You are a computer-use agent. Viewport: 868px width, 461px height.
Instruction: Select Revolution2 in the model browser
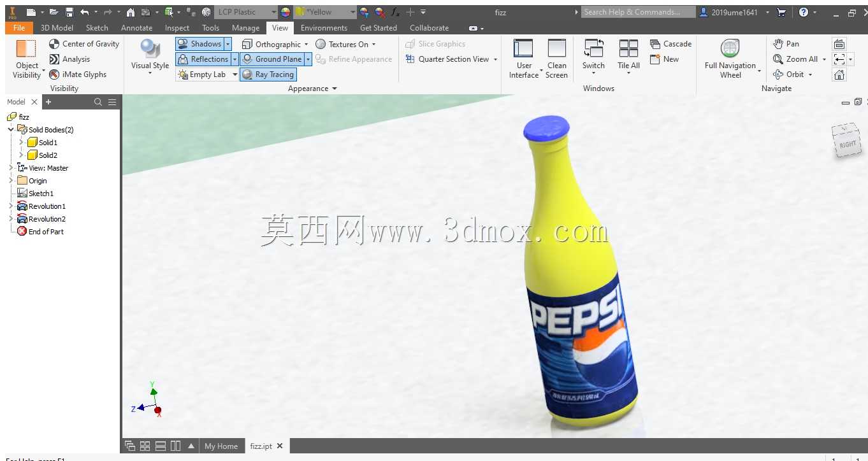(41, 219)
